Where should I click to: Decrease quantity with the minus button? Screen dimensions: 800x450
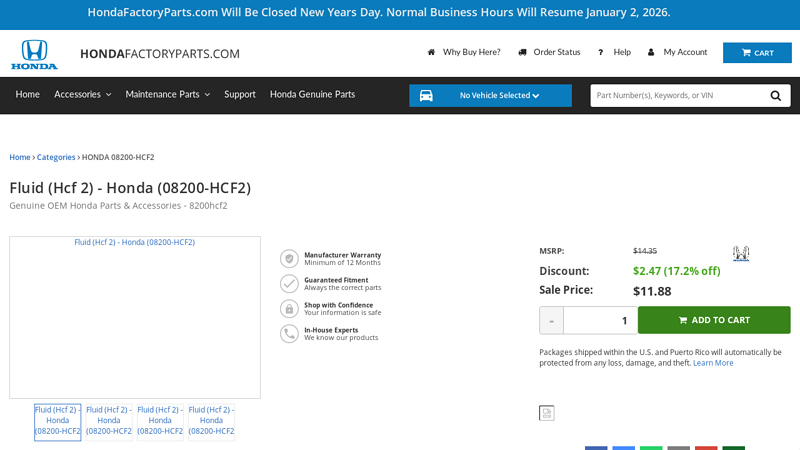click(551, 320)
